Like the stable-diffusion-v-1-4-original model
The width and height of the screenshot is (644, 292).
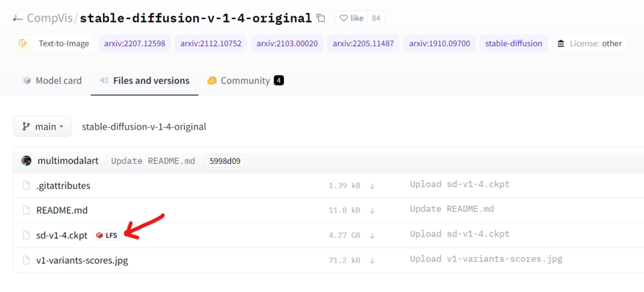click(352, 18)
